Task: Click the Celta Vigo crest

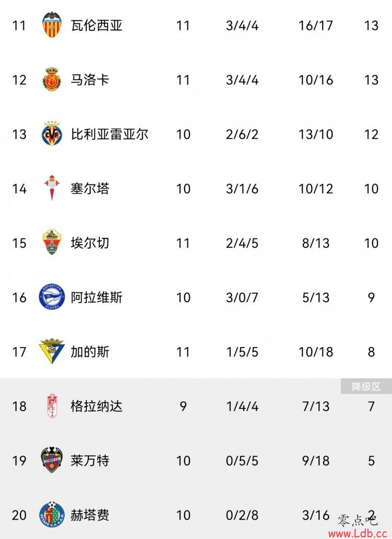Action: (52, 188)
